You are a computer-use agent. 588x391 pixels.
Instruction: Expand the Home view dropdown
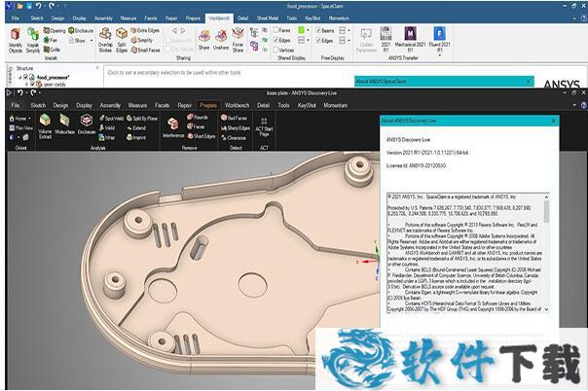click(x=20, y=118)
